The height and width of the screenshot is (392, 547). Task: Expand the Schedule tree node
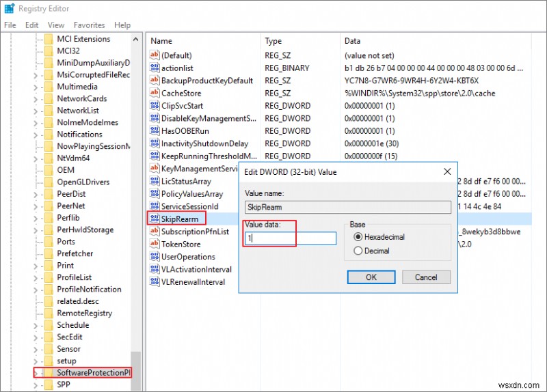tap(36, 326)
